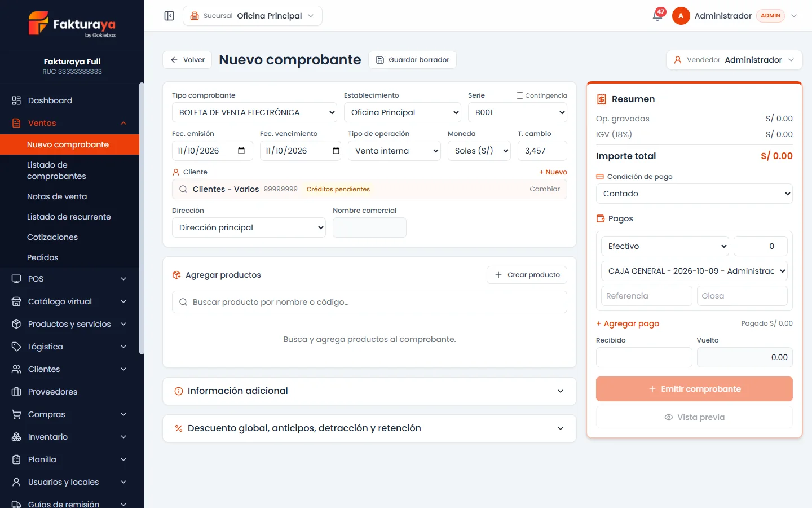Go back with the Volver button

pos(187,60)
